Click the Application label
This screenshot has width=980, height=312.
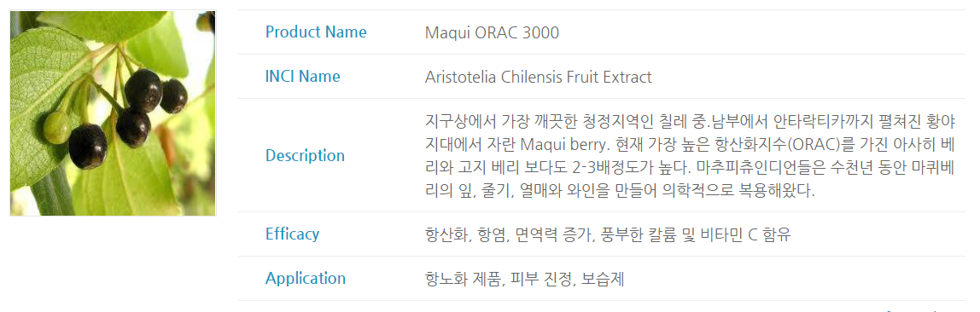305,279
